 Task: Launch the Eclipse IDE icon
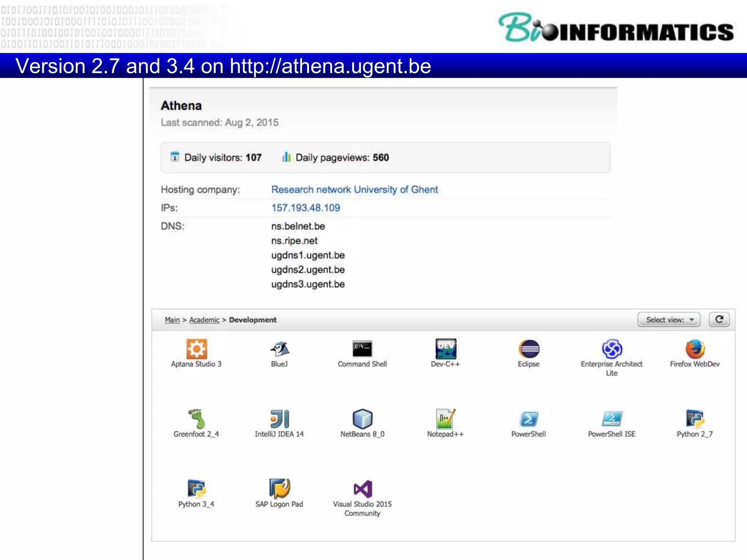point(529,349)
